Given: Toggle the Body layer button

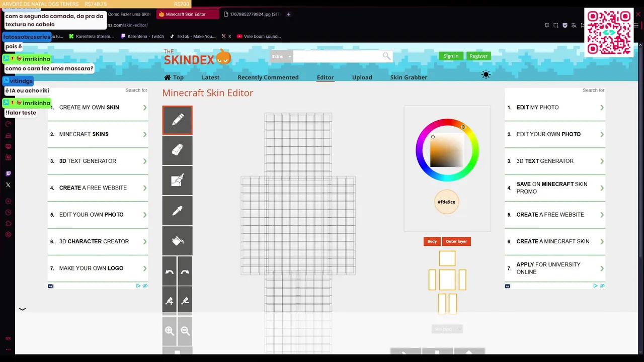Looking at the screenshot, I should click(x=432, y=241).
